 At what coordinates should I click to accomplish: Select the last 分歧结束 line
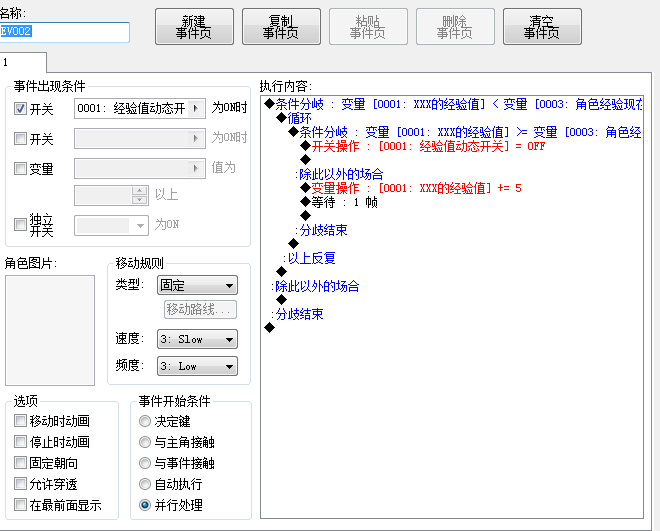point(298,314)
